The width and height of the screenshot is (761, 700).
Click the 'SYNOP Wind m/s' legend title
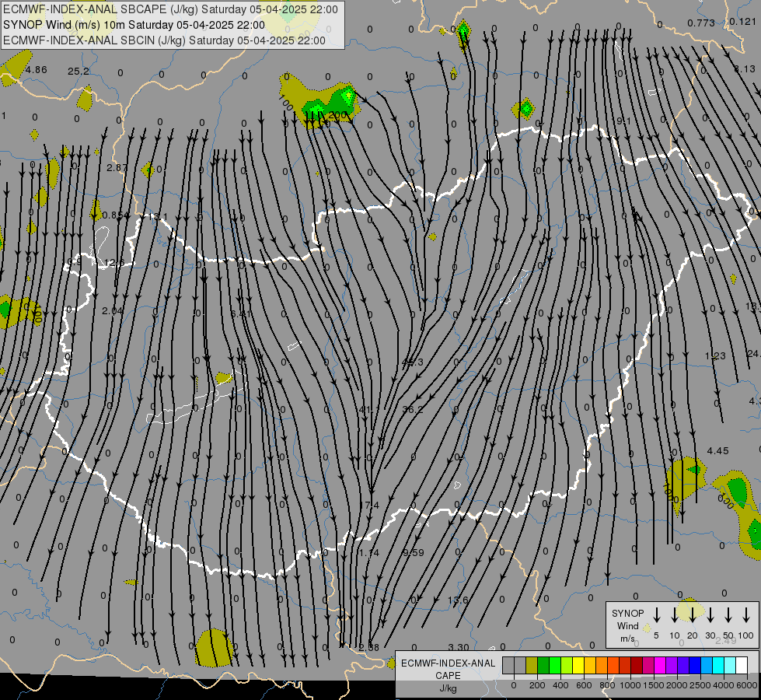(x=627, y=625)
